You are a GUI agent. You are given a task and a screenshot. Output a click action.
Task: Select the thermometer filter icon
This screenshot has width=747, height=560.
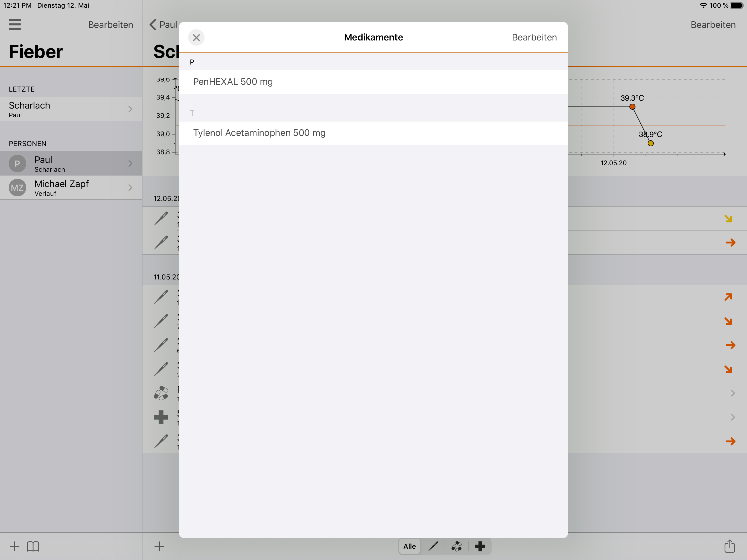433,546
